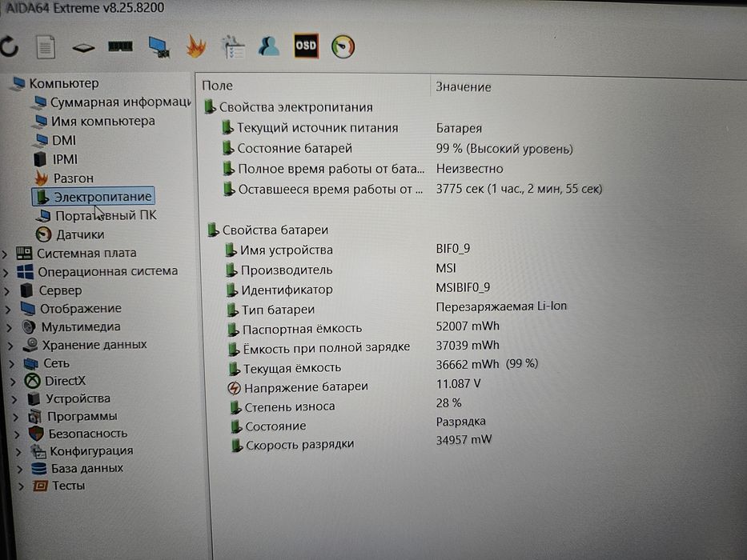Click the База данных database icon
Viewport: 747px width, 560px height.
[x=39, y=468]
